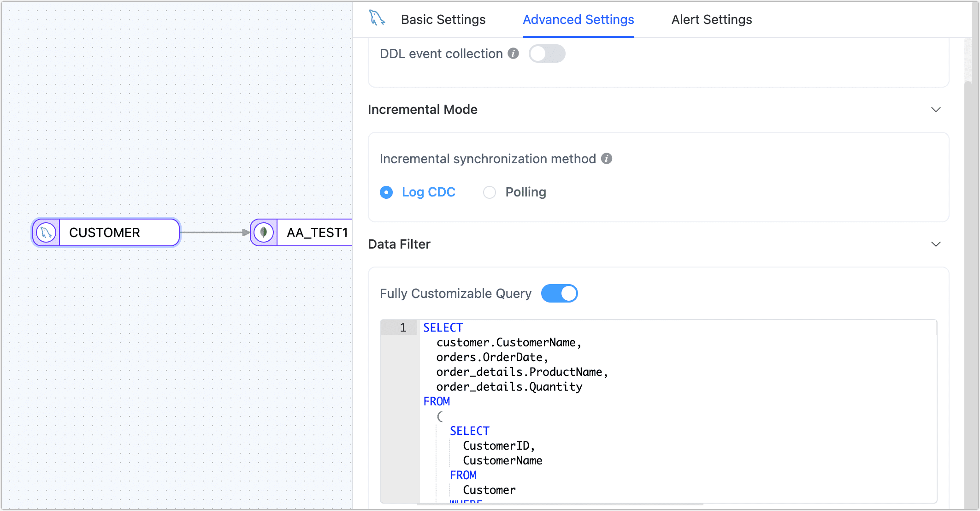Click the MySQL dolphin icon beside Basic Settings
980x511 pixels.
pos(376,18)
